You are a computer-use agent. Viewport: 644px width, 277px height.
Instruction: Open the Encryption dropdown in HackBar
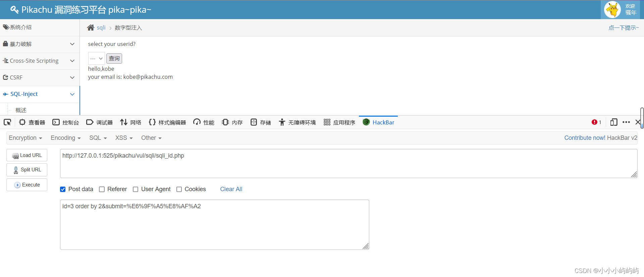tap(25, 138)
